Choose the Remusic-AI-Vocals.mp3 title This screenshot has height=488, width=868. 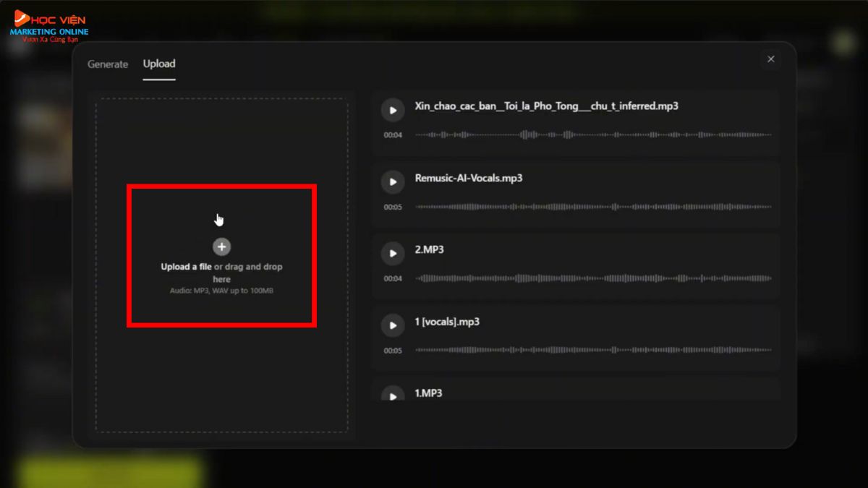(469, 178)
